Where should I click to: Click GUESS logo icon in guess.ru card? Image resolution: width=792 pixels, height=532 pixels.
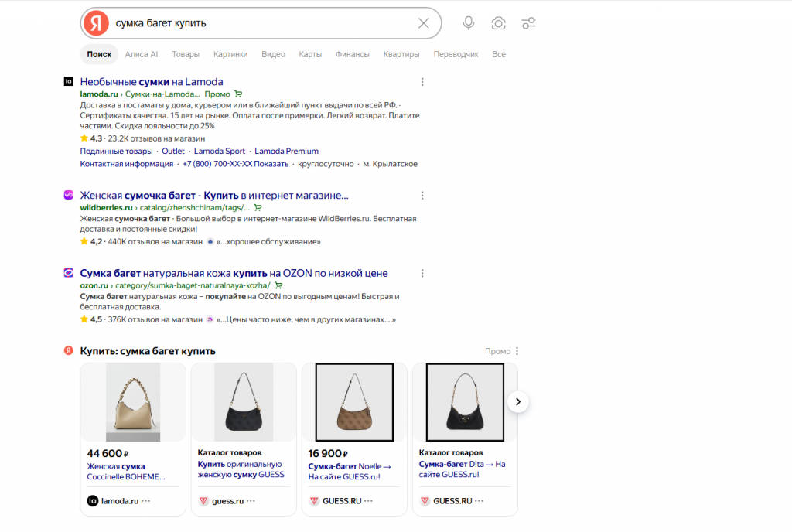[x=203, y=501]
